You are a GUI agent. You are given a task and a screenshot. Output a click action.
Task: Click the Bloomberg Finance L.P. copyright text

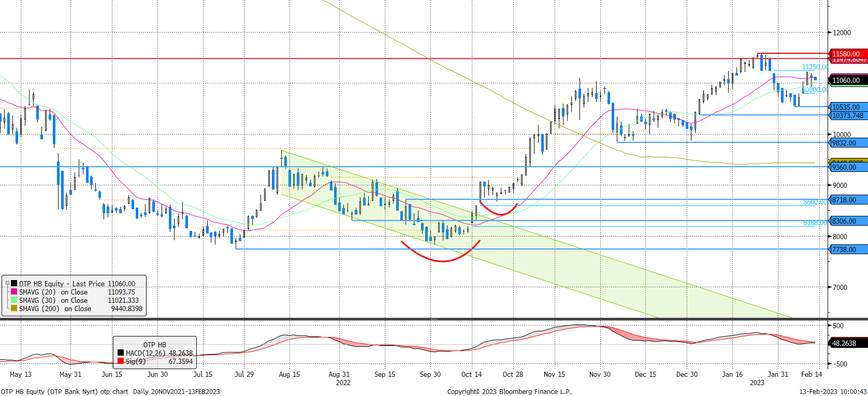point(510,391)
